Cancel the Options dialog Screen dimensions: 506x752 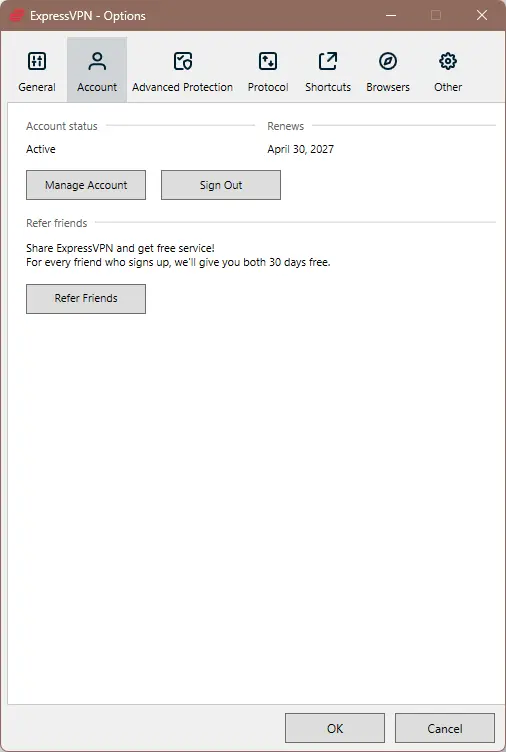coord(445,728)
